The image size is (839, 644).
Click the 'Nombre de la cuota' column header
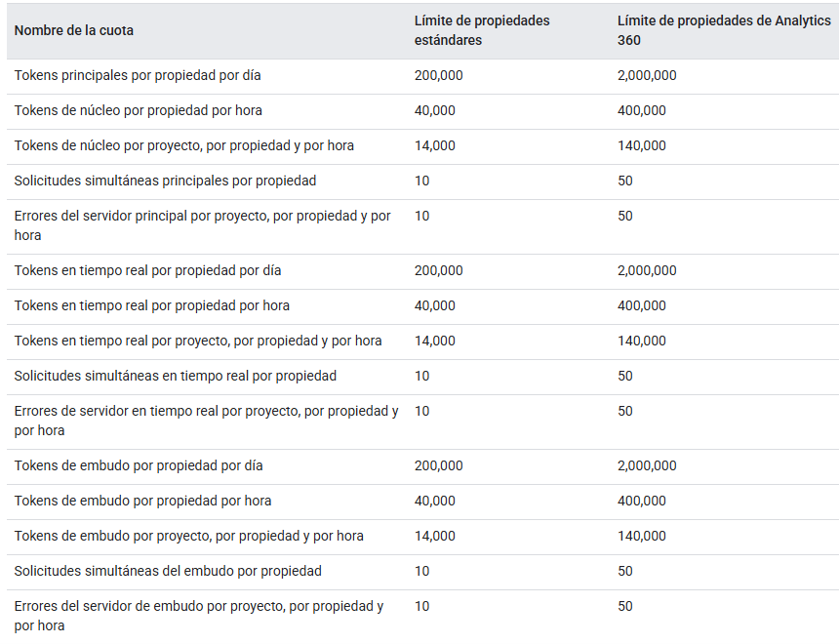pyautogui.click(x=74, y=30)
